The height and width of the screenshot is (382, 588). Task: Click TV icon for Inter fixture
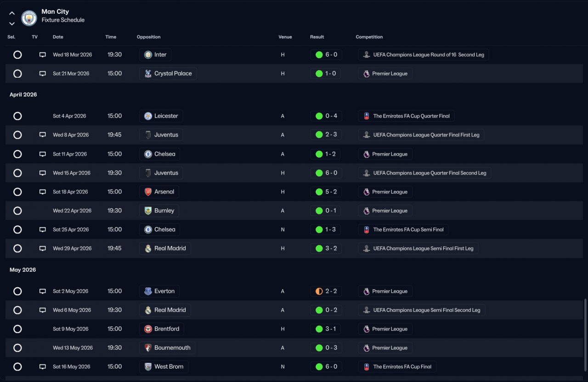point(43,55)
